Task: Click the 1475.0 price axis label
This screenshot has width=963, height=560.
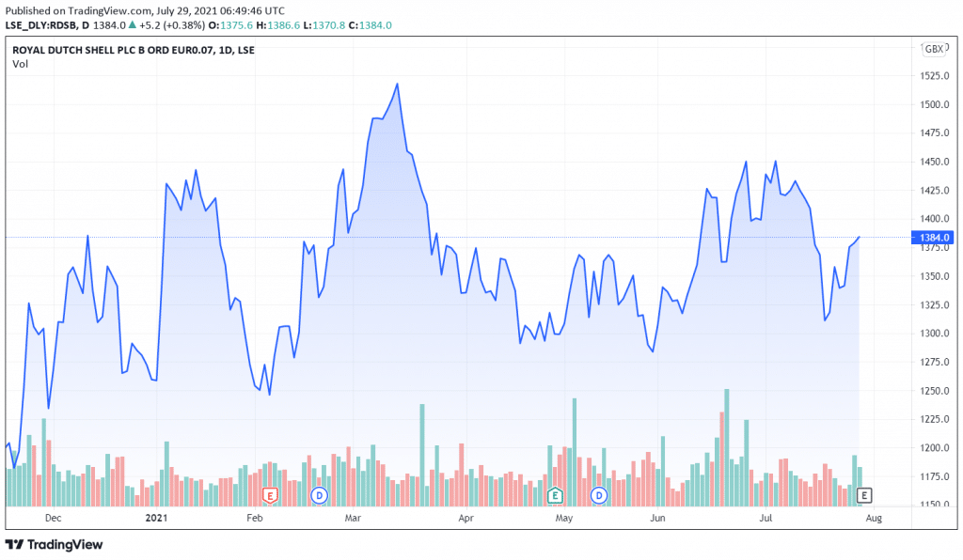Action: [x=934, y=133]
